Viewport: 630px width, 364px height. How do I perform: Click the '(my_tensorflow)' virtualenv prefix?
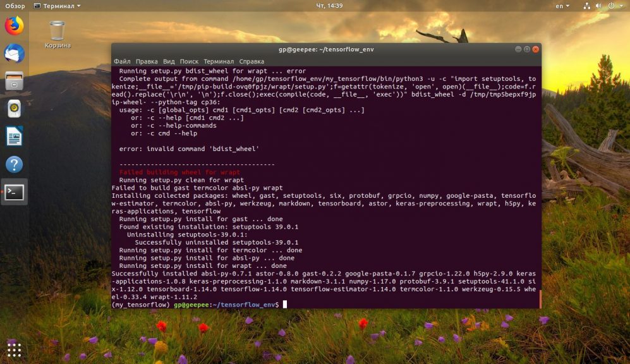[x=141, y=305]
